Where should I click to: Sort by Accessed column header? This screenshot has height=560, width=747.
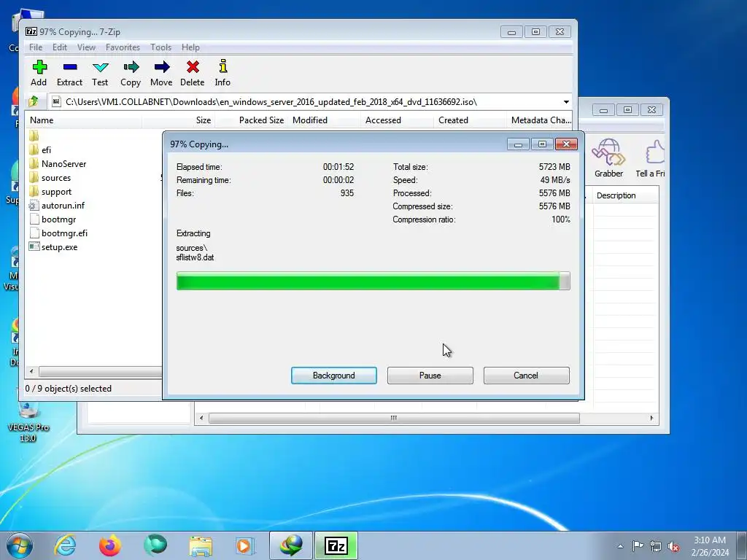point(398,120)
